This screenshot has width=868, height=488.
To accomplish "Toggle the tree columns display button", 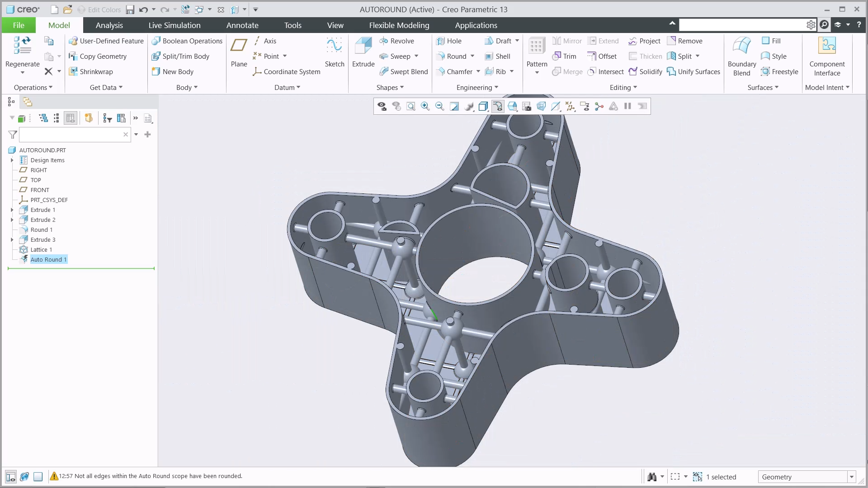I will pos(71,118).
